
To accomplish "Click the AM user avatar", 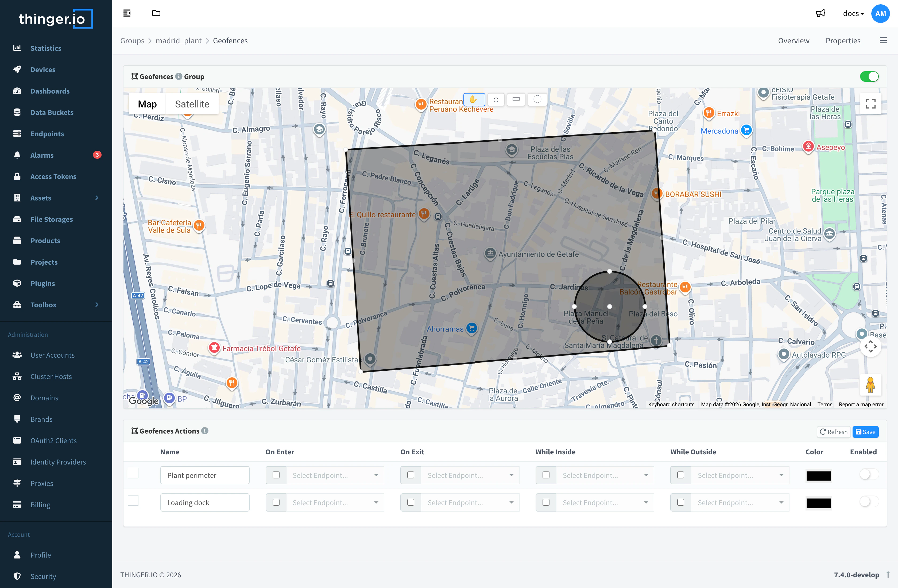I will point(880,14).
